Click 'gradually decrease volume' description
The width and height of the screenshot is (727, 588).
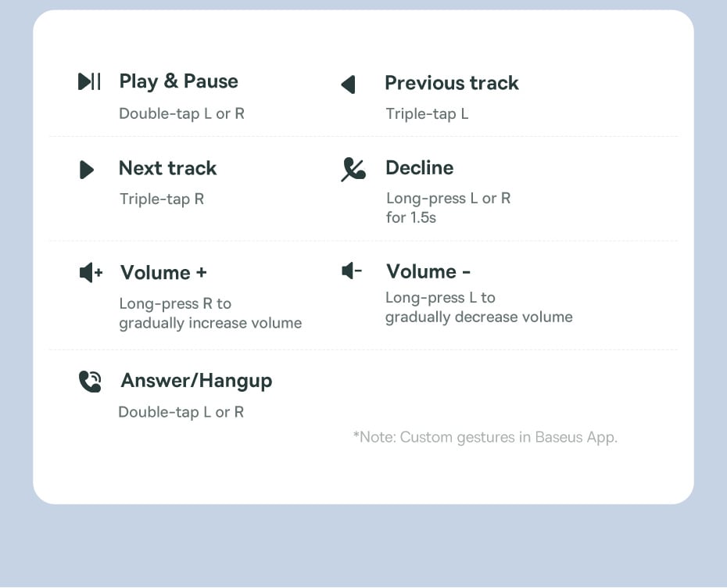[478, 317]
